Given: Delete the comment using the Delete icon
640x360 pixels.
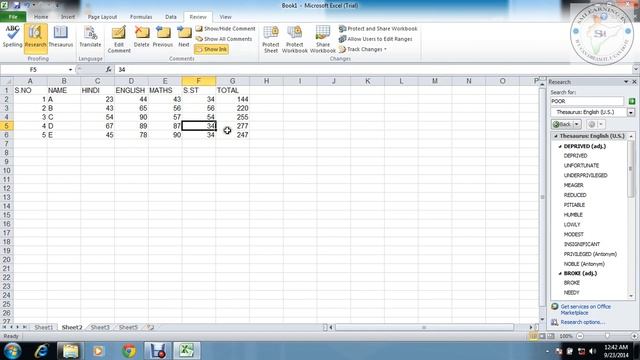Looking at the screenshot, I should tap(141, 37).
